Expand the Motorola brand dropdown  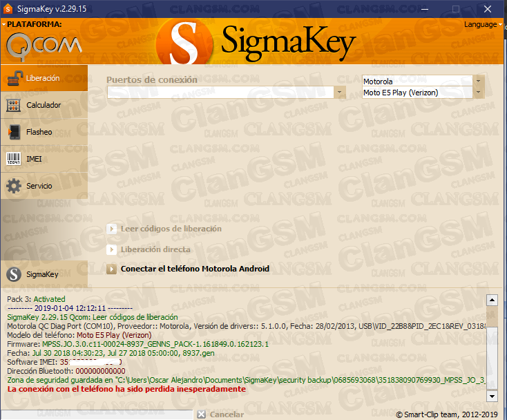[478, 81]
